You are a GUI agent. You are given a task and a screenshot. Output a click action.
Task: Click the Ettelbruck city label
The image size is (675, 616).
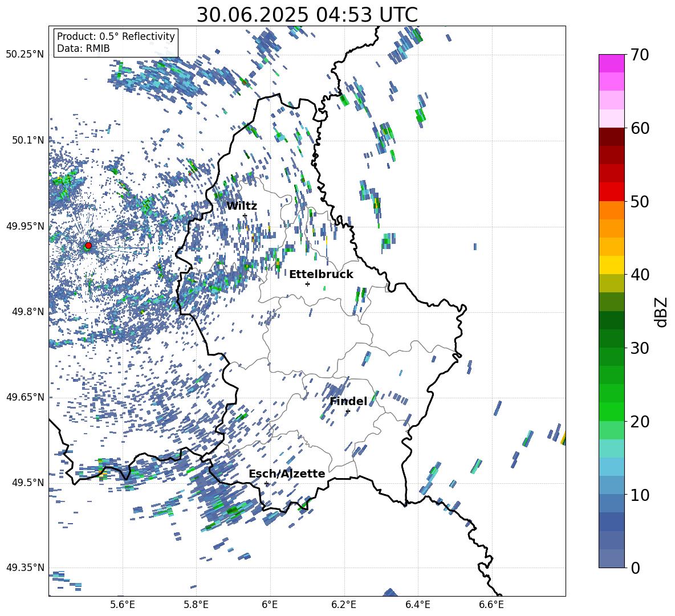321,275
